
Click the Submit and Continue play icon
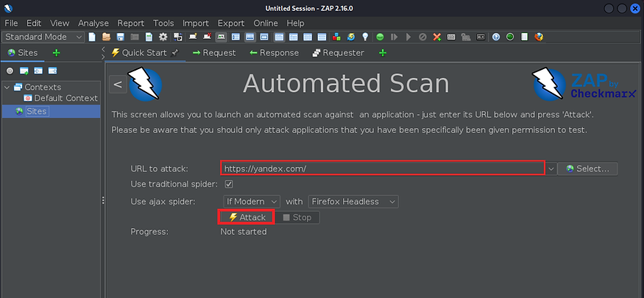408,37
